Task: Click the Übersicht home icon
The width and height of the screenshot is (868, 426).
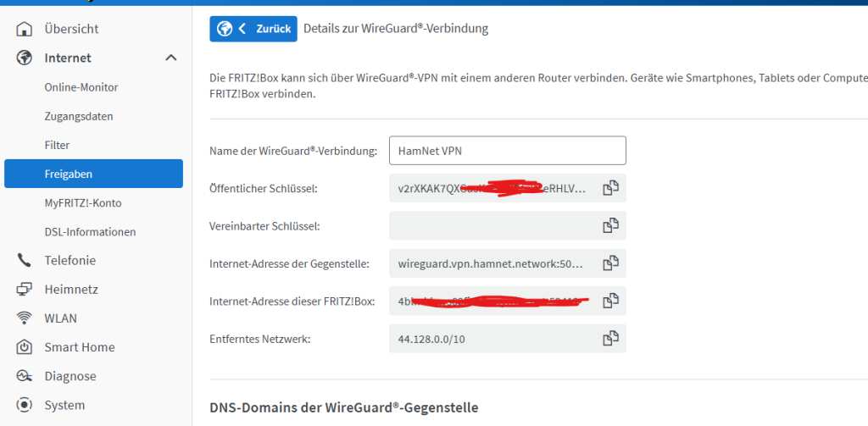Action: click(x=25, y=29)
